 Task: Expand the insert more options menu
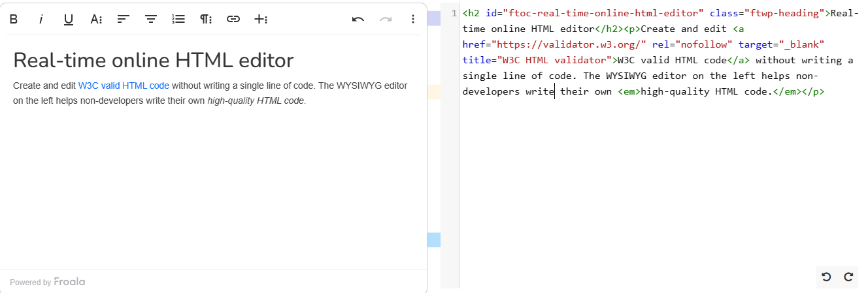pos(261,19)
